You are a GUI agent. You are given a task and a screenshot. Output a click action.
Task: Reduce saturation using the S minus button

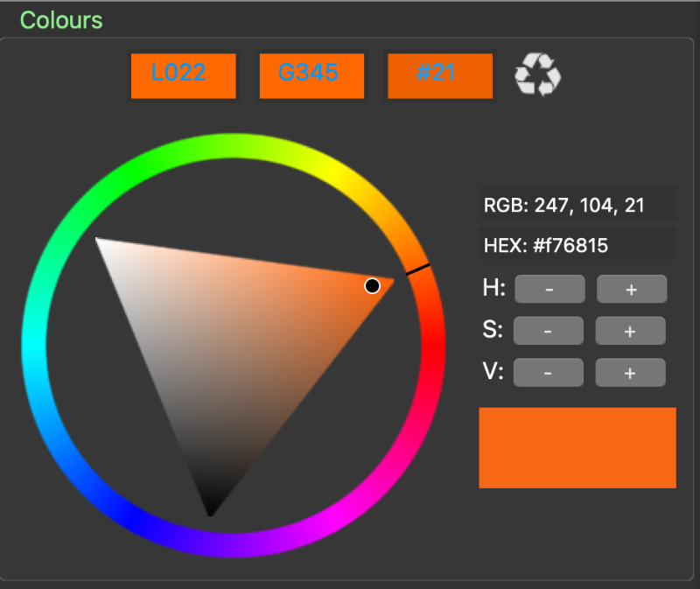(548, 331)
